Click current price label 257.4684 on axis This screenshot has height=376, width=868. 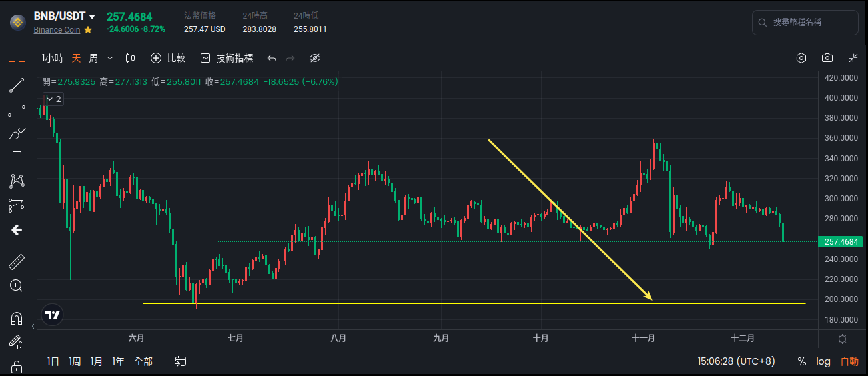[839, 241]
